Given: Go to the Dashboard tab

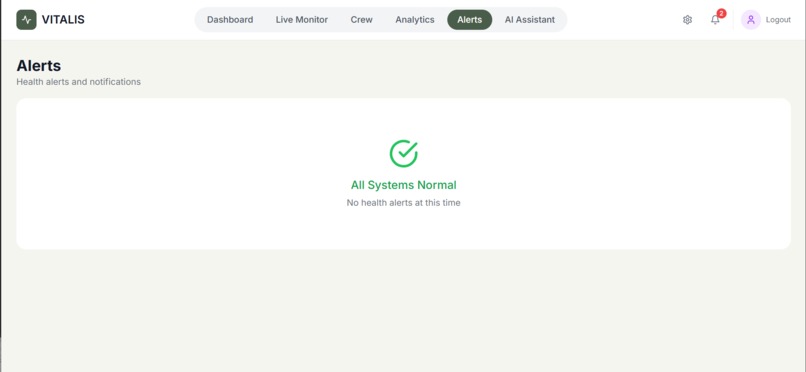Looking at the screenshot, I should [x=230, y=20].
